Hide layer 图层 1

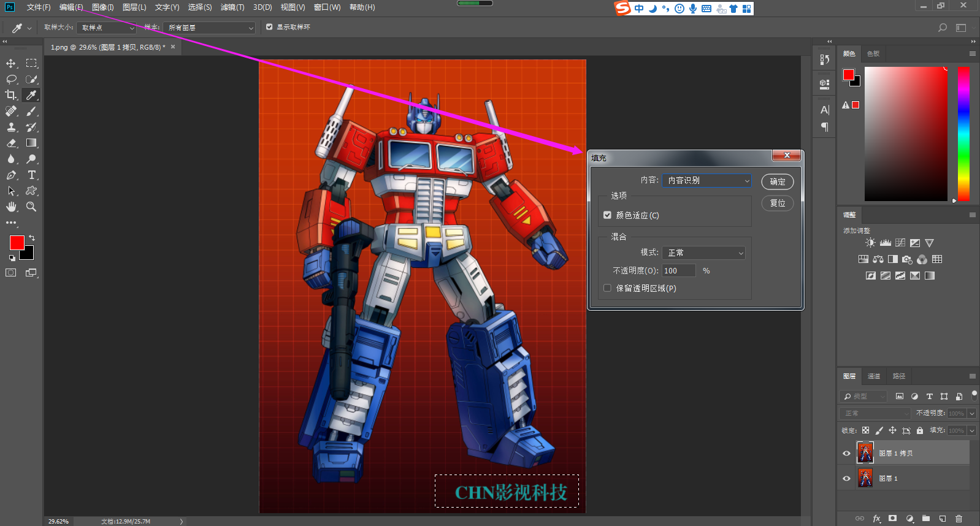click(x=846, y=478)
